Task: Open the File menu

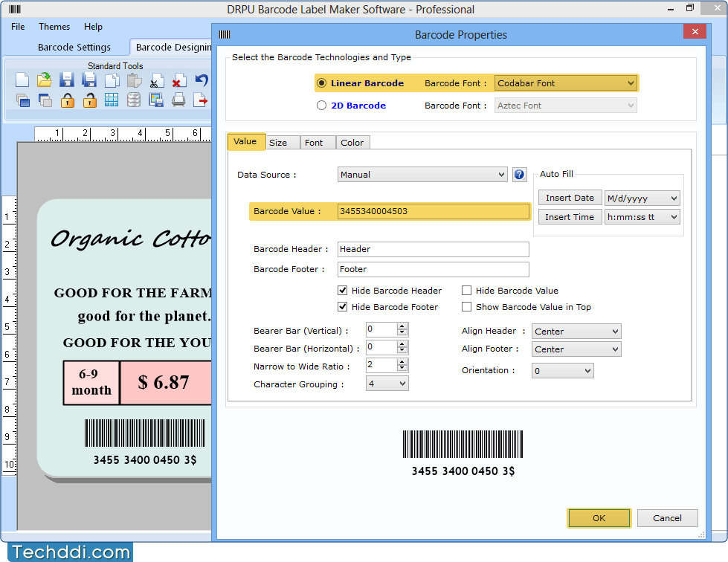Action: pyautogui.click(x=18, y=27)
